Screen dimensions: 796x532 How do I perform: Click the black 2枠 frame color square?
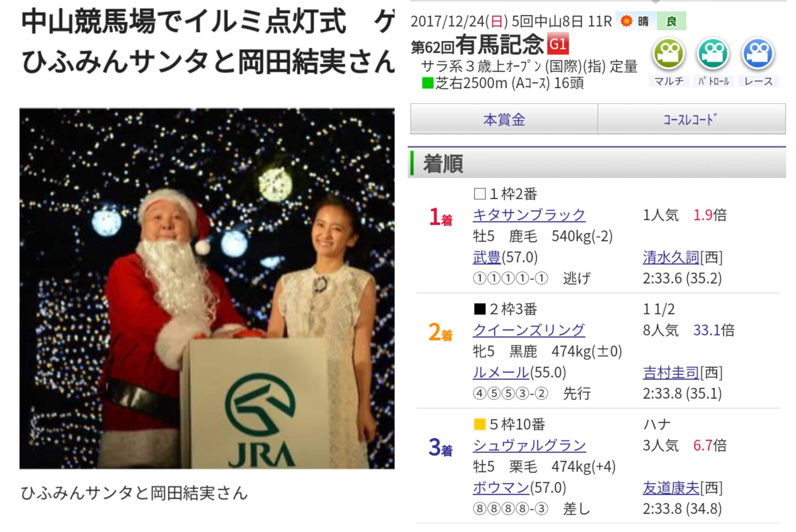(x=480, y=309)
